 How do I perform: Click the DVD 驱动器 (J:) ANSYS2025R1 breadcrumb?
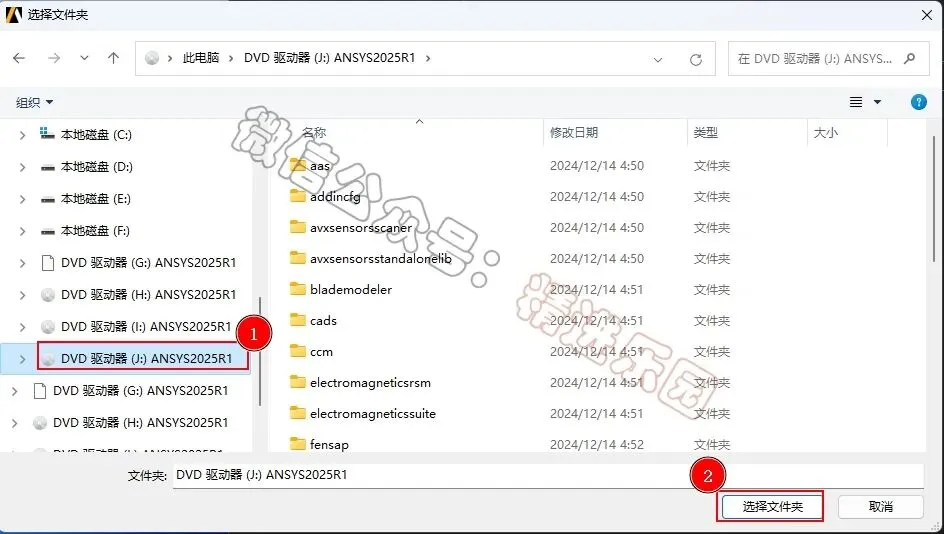[x=329, y=58]
